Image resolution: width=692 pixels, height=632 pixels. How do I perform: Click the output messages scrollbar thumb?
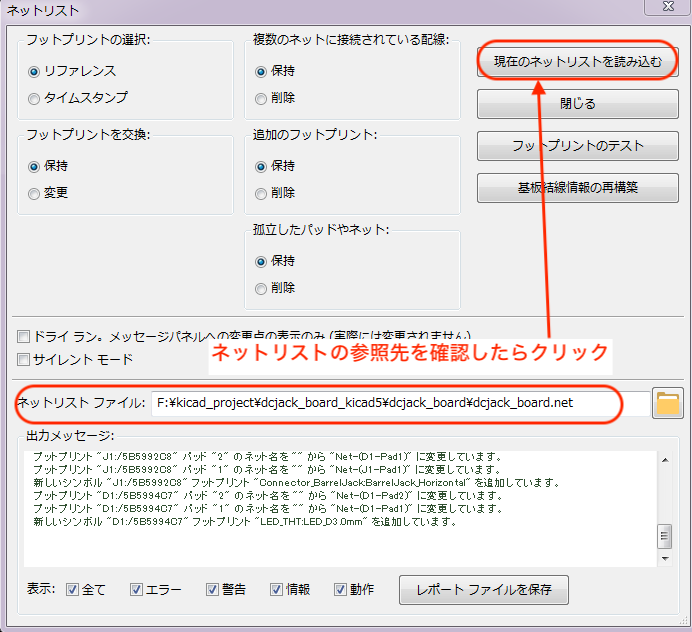click(x=665, y=536)
